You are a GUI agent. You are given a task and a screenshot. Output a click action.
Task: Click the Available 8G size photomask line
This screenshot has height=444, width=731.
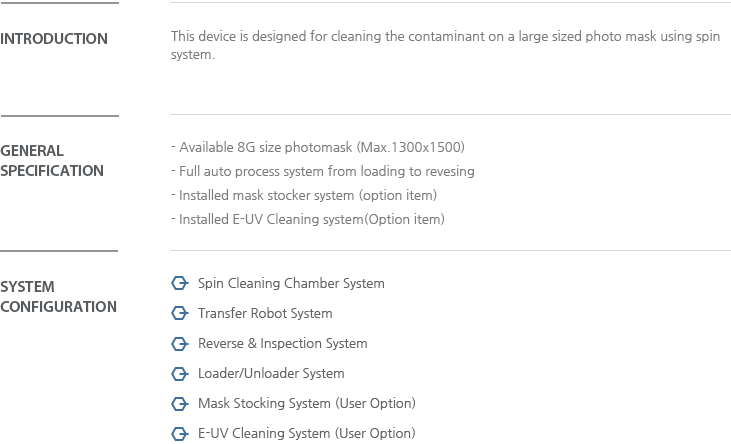318,147
